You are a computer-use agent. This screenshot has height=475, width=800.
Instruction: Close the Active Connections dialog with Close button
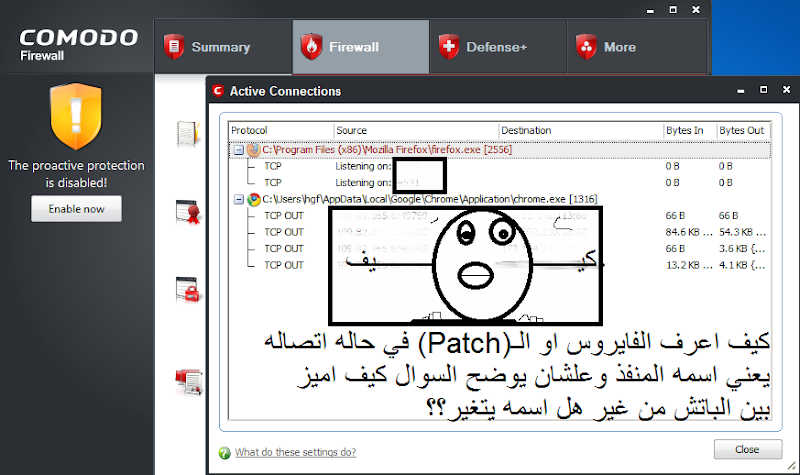tap(747, 449)
